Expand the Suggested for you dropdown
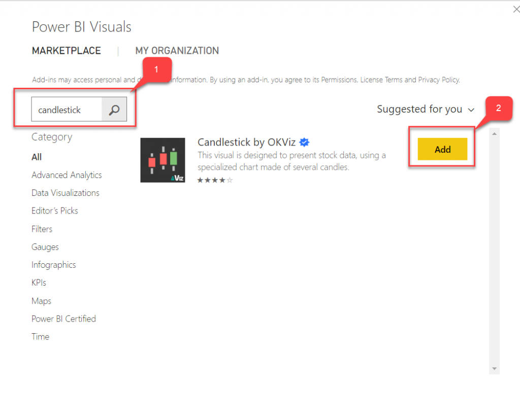Image resolution: width=520 pixels, height=420 pixels. pyautogui.click(x=426, y=109)
